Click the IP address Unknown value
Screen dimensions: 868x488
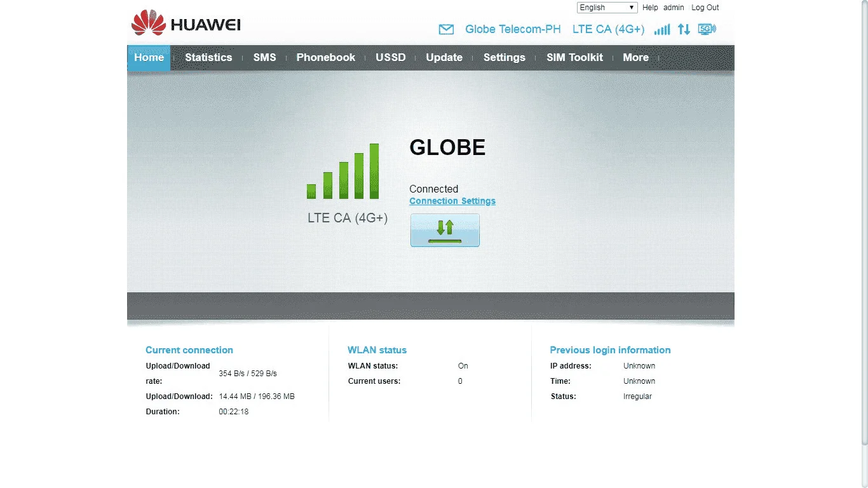(639, 366)
